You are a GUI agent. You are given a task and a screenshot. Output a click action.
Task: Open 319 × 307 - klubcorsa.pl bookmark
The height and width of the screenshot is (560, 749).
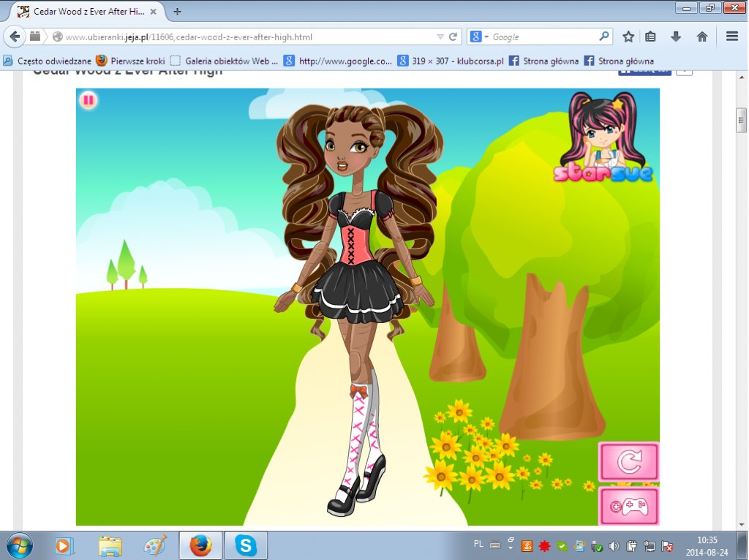pos(451,61)
